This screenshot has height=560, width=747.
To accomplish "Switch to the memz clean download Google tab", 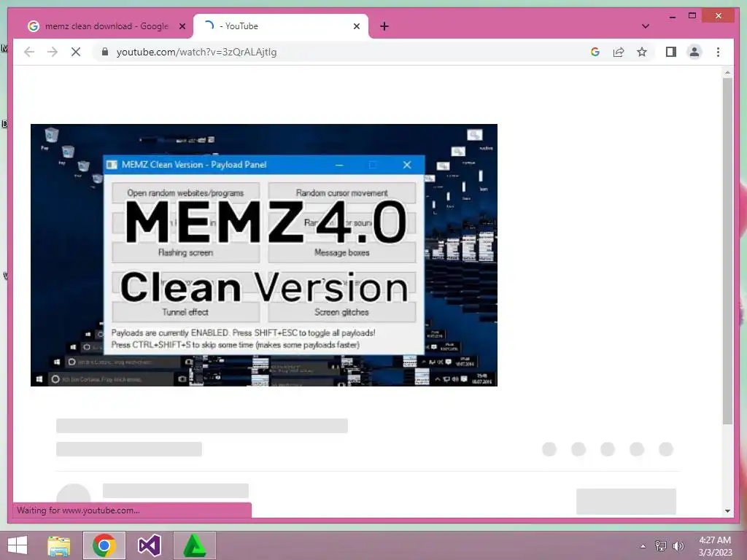I will [x=107, y=26].
